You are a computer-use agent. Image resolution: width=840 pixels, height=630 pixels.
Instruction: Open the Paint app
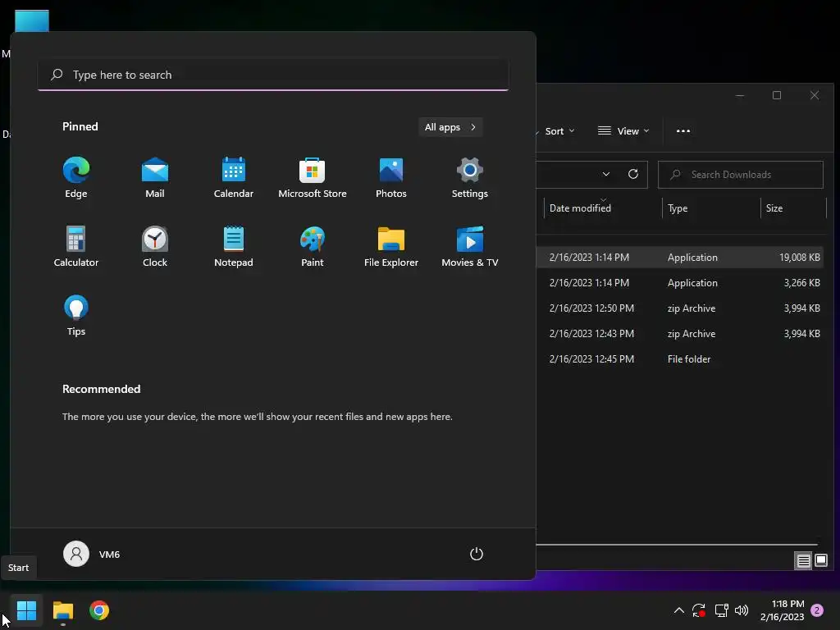click(313, 246)
